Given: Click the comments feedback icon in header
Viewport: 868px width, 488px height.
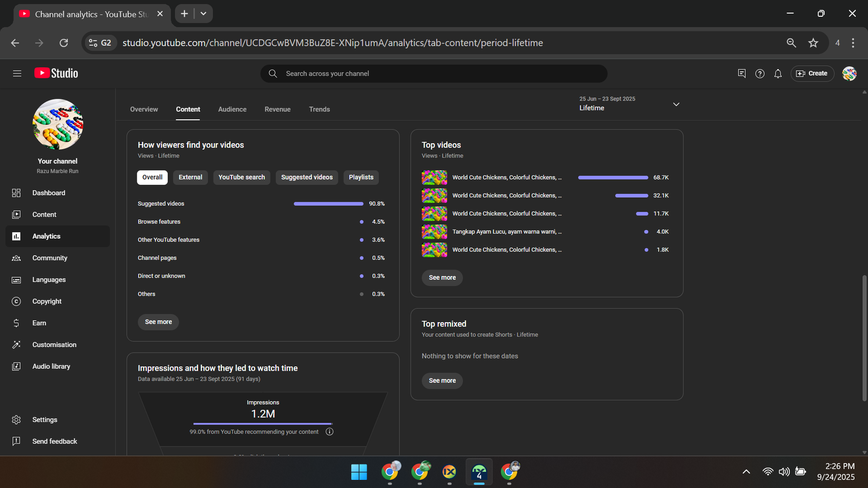Looking at the screenshot, I should point(742,73).
